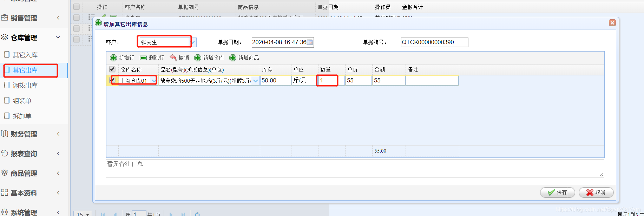Click the green plus 新增行 icon
This screenshot has width=644, height=216.
(113, 58)
